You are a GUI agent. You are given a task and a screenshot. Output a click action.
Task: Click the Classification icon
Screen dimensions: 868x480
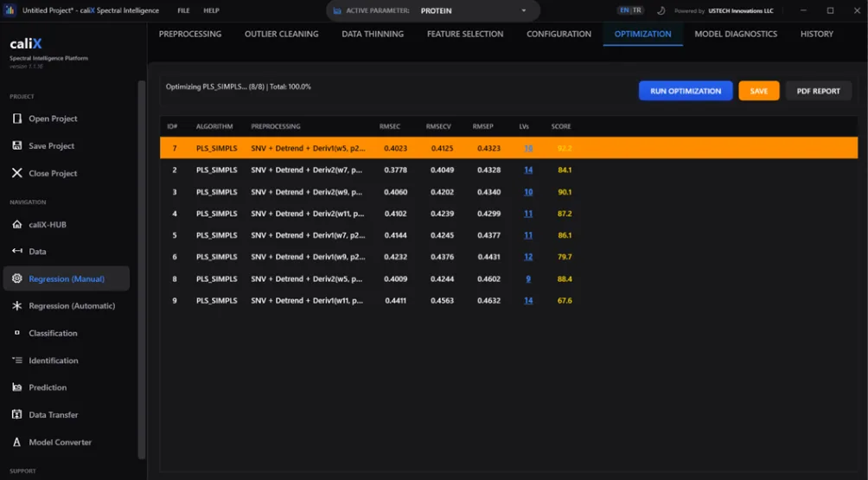pos(17,333)
